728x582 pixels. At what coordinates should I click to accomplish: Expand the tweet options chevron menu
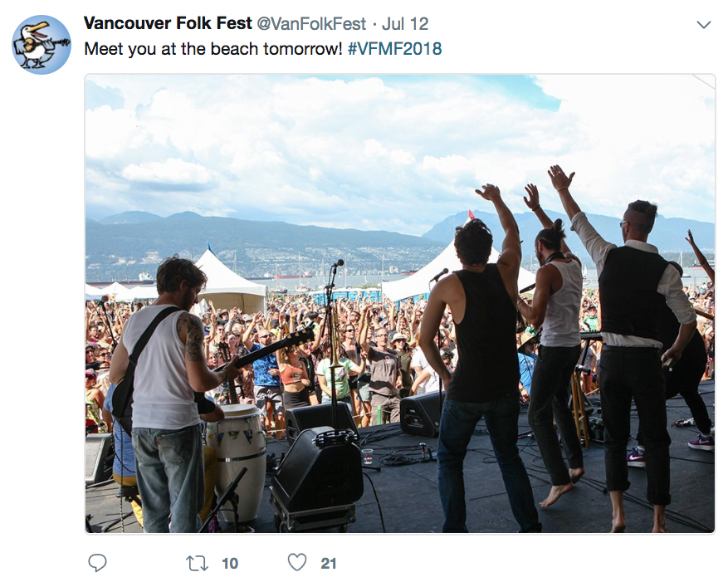(704, 25)
